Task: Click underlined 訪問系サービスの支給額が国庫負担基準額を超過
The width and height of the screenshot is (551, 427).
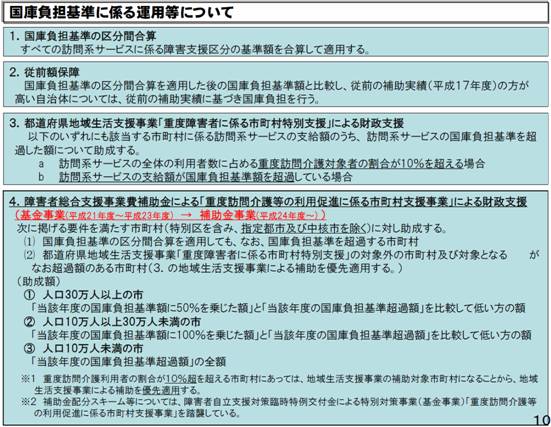Action: (x=176, y=176)
